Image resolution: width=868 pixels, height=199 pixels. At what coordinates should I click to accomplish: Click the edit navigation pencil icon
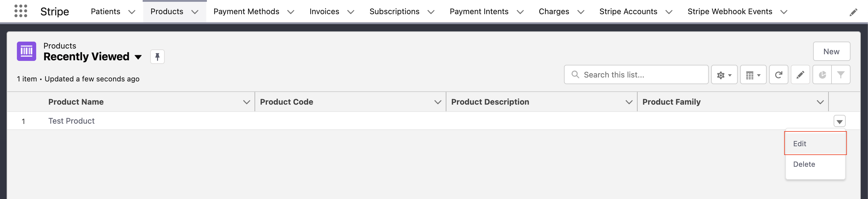[x=853, y=12]
